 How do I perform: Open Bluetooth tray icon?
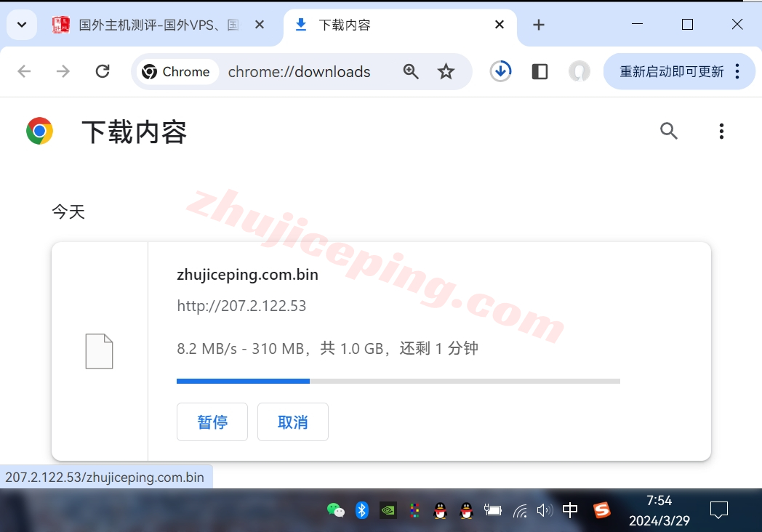[x=361, y=510]
